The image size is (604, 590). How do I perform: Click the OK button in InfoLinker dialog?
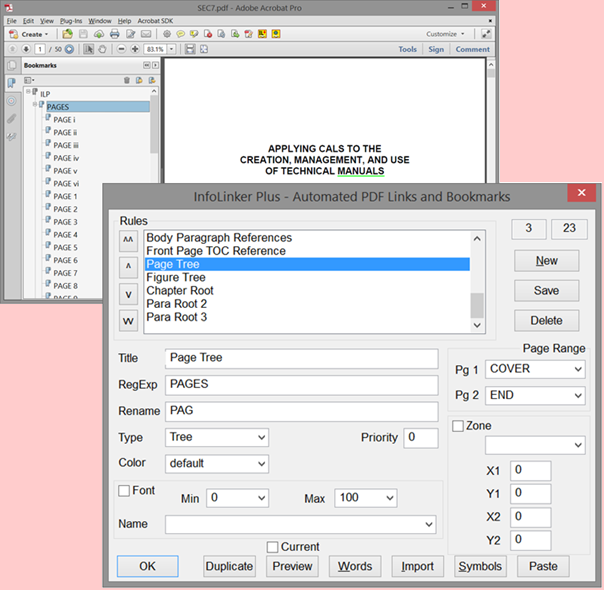[x=148, y=566]
